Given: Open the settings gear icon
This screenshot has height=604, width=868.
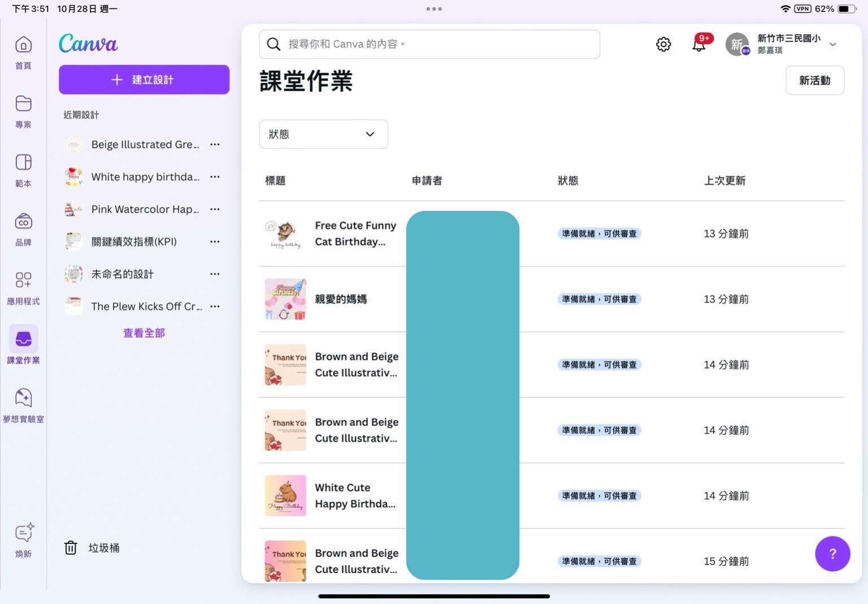Looking at the screenshot, I should tap(663, 44).
